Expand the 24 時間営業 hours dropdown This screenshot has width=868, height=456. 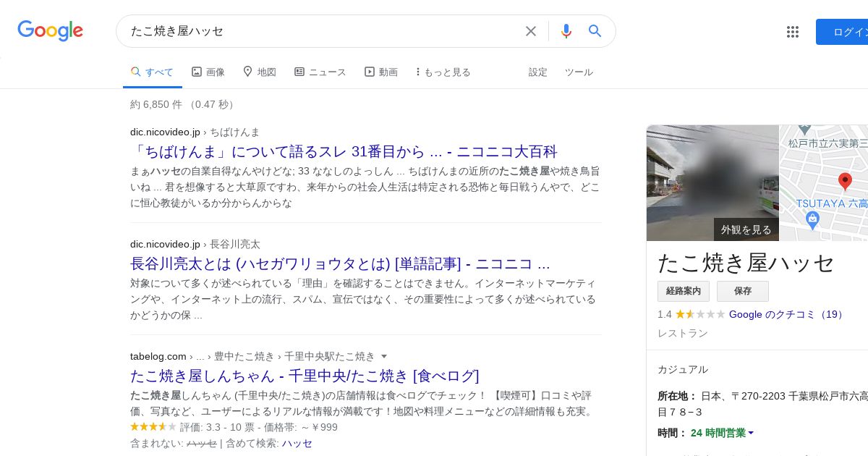tap(722, 433)
